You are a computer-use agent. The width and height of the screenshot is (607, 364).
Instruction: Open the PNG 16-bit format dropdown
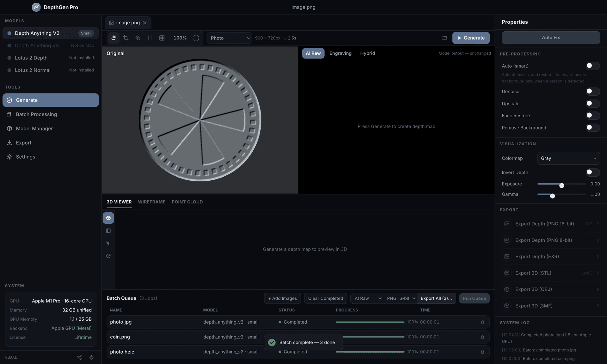400,298
